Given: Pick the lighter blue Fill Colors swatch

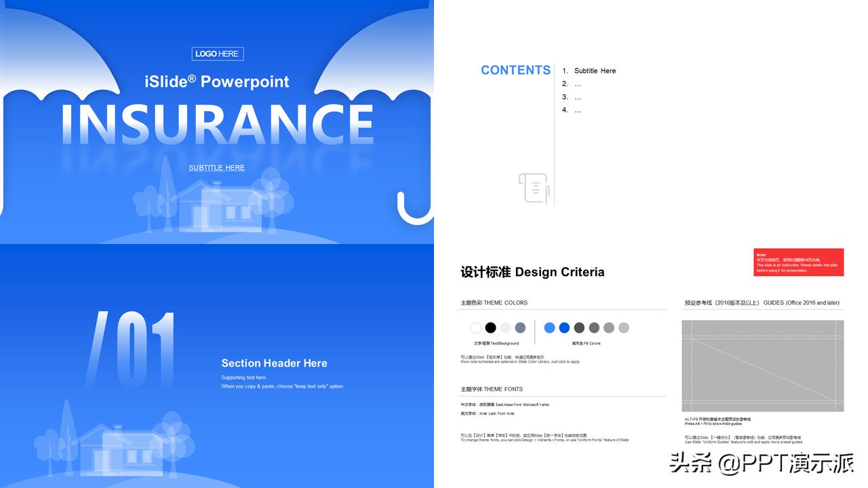Looking at the screenshot, I should pyautogui.click(x=549, y=328).
